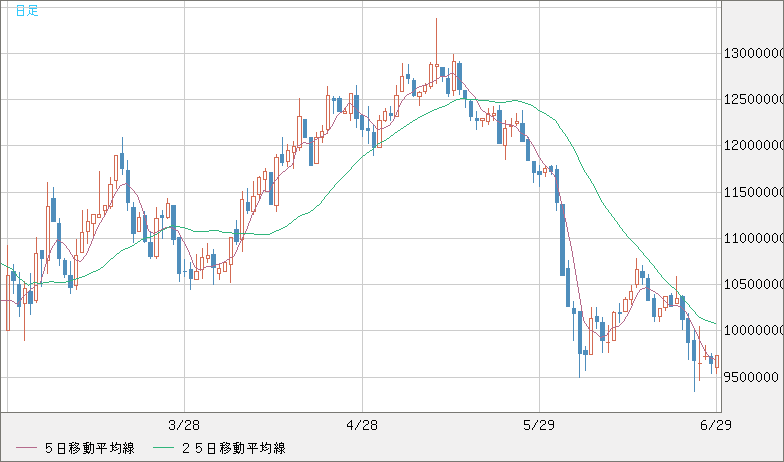This screenshot has height=462, width=784.
Task: Click the last candlestick near 6/29
Action: (717, 362)
